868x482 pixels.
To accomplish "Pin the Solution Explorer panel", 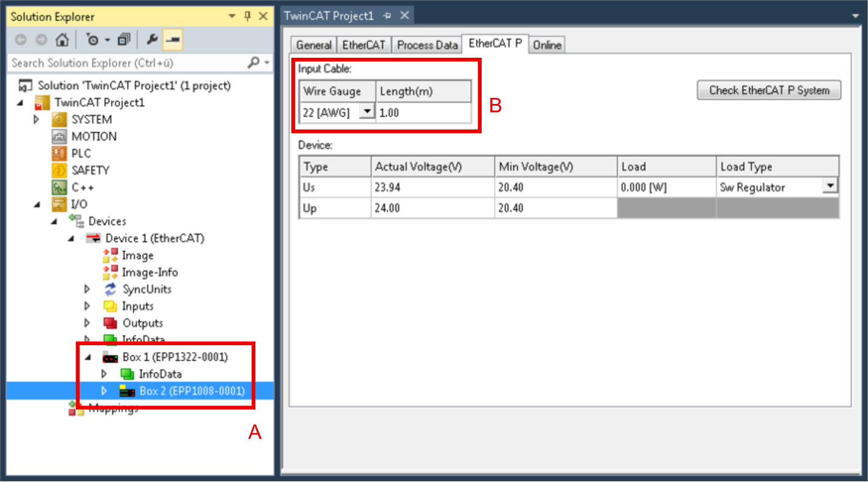I will [x=248, y=16].
